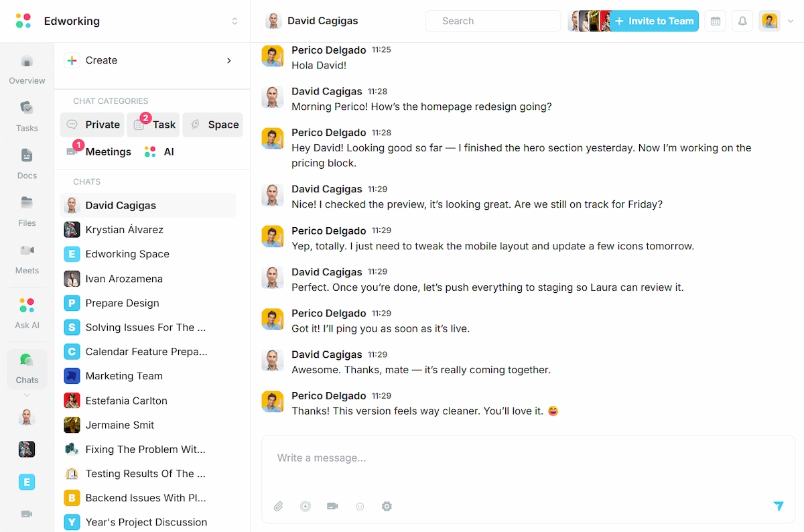Open profile dropdown arrow at top right
This screenshot has width=804, height=532.
point(791,21)
